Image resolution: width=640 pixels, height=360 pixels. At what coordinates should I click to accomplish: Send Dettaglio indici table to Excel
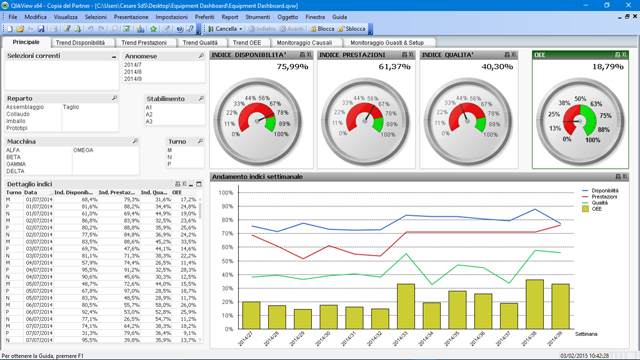tap(184, 184)
